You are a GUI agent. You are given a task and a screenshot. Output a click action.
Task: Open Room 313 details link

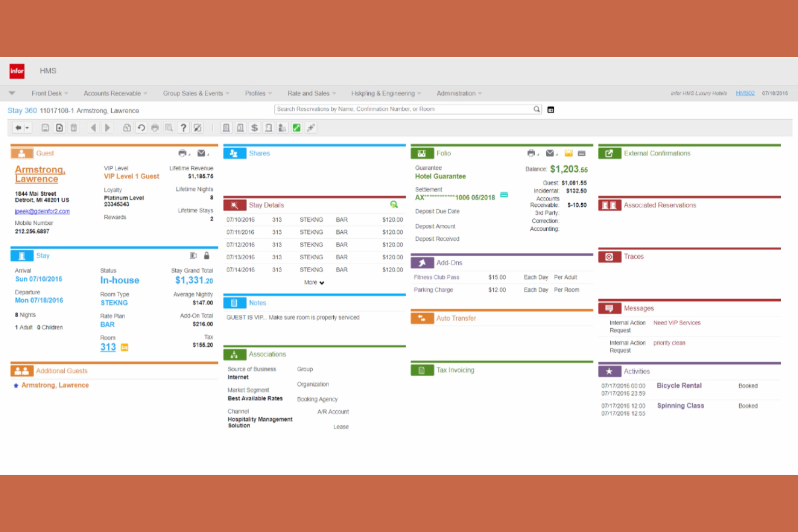[107, 347]
